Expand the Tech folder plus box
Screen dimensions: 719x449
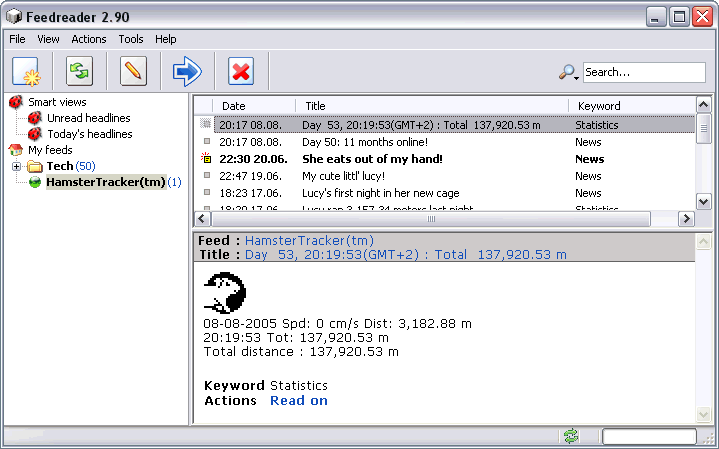click(17, 166)
